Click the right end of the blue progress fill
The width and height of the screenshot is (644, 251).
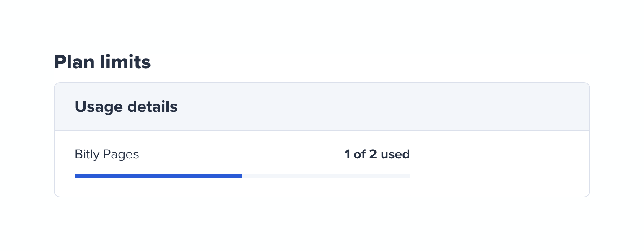tap(241, 176)
